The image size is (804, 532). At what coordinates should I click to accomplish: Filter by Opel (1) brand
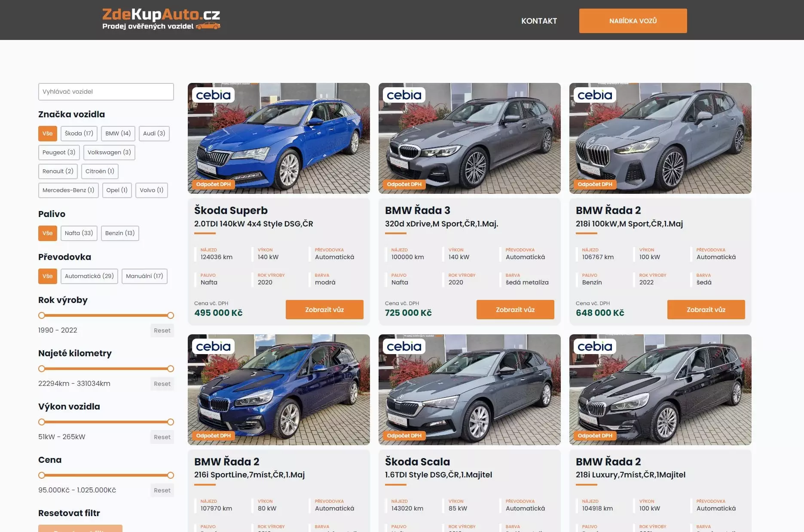click(x=117, y=190)
